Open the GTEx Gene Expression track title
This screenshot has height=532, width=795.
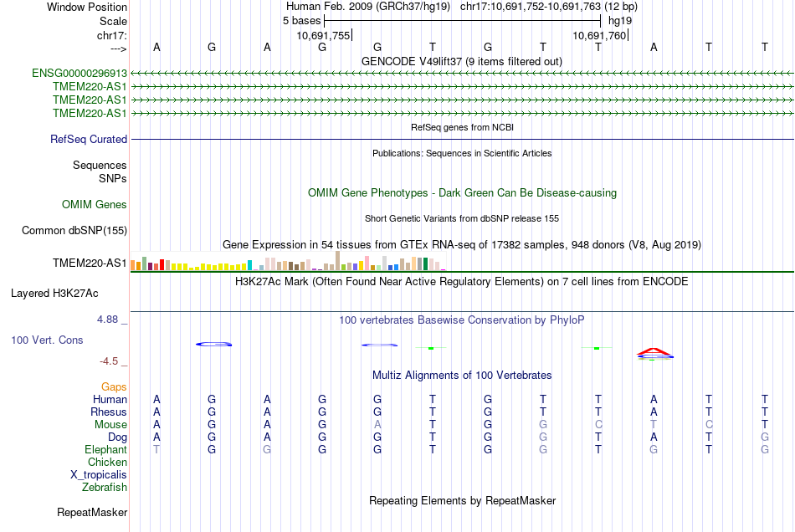(462, 245)
